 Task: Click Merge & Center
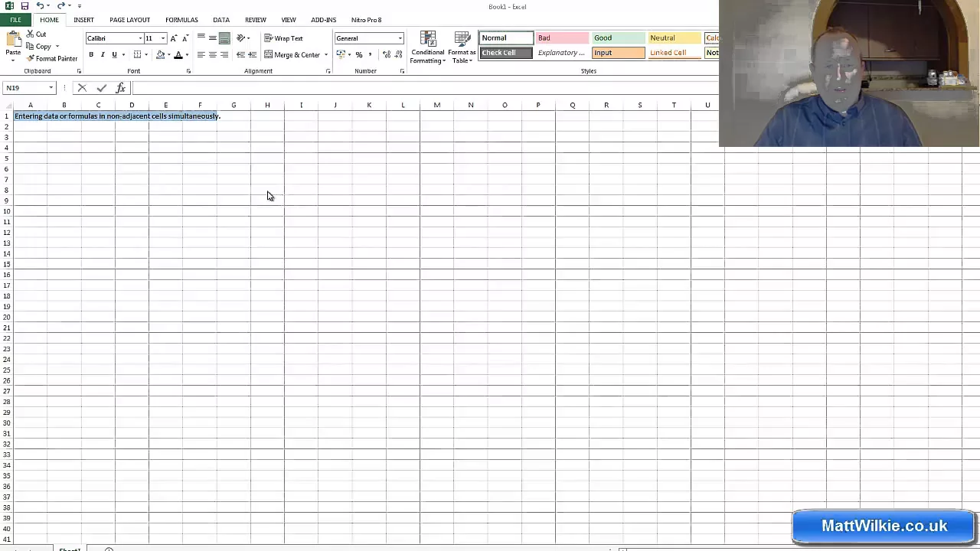pyautogui.click(x=292, y=55)
